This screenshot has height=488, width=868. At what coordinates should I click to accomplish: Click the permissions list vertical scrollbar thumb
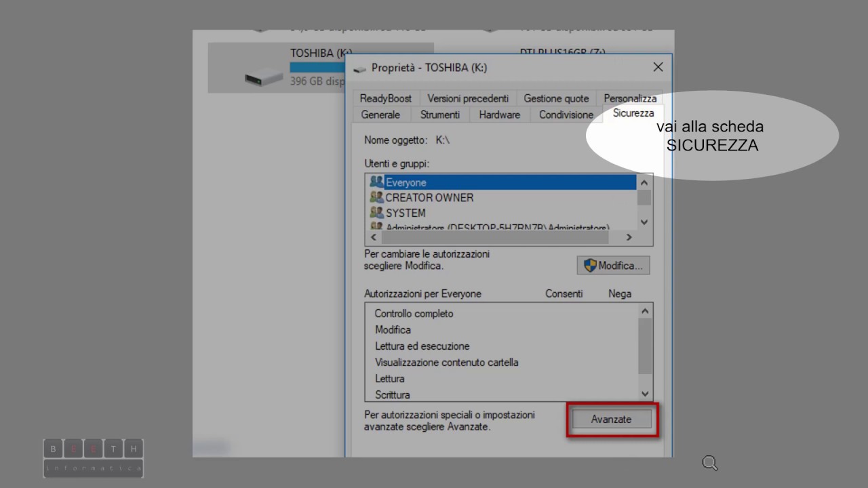pos(645,346)
